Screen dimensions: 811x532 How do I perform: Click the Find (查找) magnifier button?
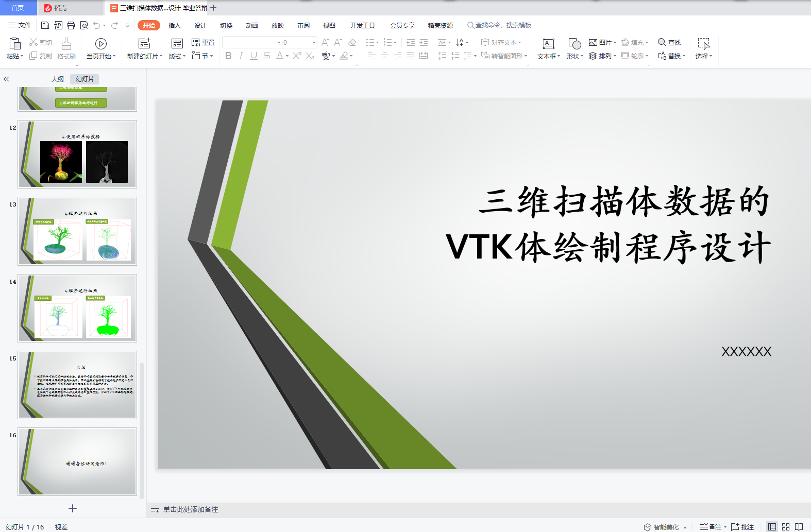click(x=669, y=42)
